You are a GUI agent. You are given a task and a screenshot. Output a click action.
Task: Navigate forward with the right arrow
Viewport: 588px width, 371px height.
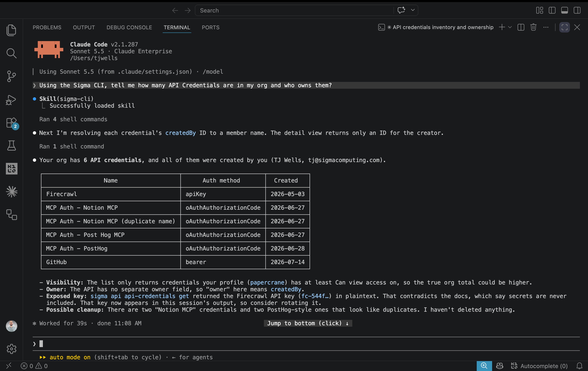coord(187,11)
